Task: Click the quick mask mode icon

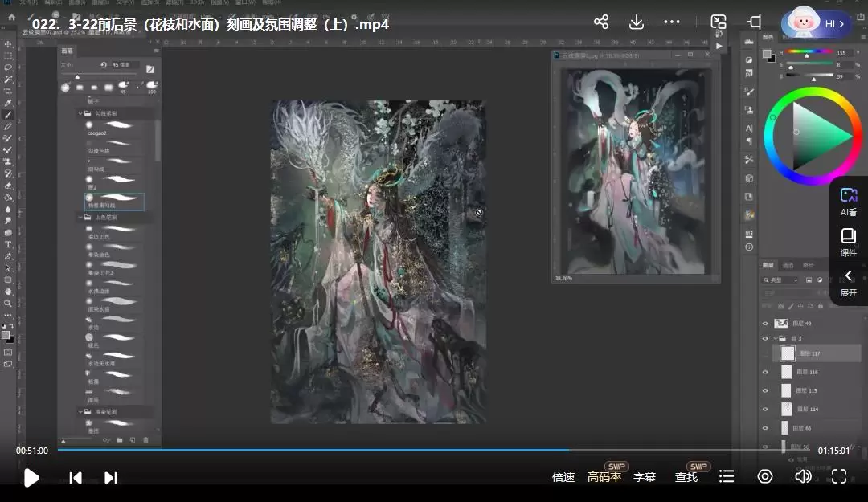Action: click(8, 352)
